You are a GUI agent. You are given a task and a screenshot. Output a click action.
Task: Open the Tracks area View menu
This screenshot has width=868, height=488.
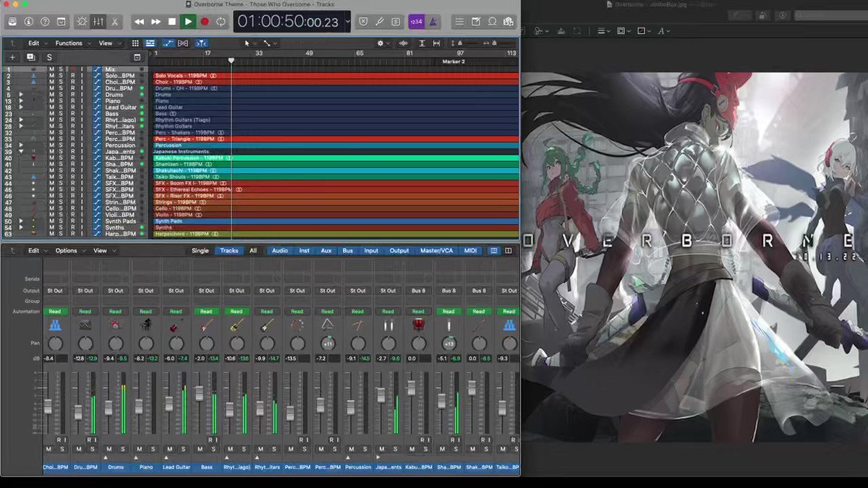coord(109,43)
